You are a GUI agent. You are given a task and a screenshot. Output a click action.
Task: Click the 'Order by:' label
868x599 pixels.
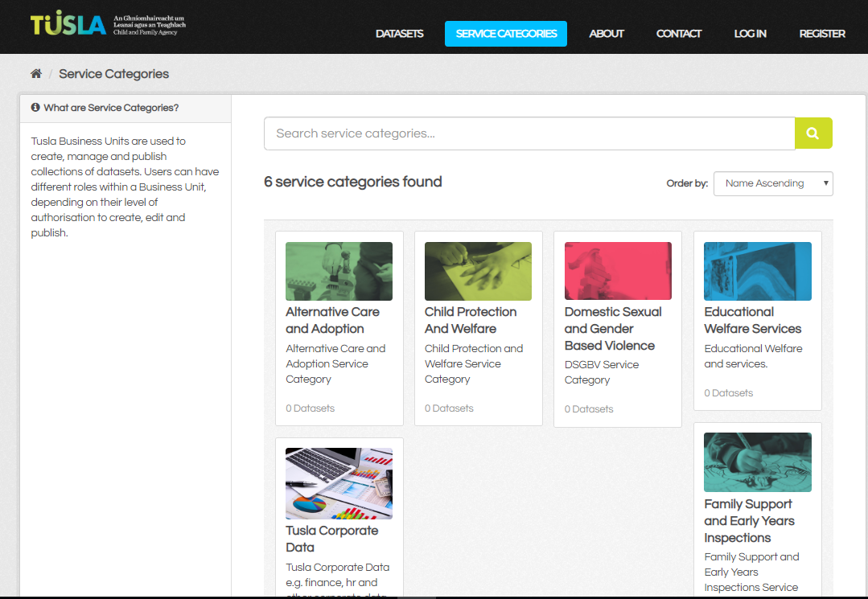pyautogui.click(x=687, y=183)
